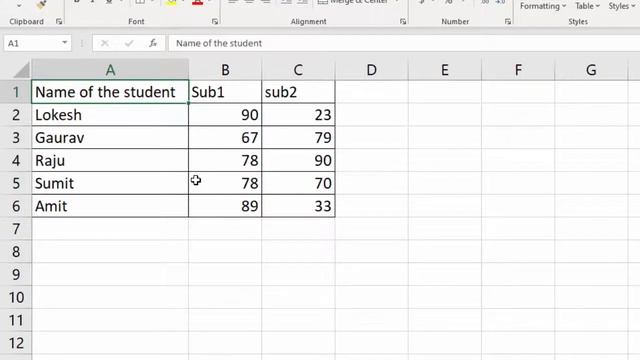The image size is (640, 360).
Task: Click the cell containing 'Amit'
Action: (110, 206)
